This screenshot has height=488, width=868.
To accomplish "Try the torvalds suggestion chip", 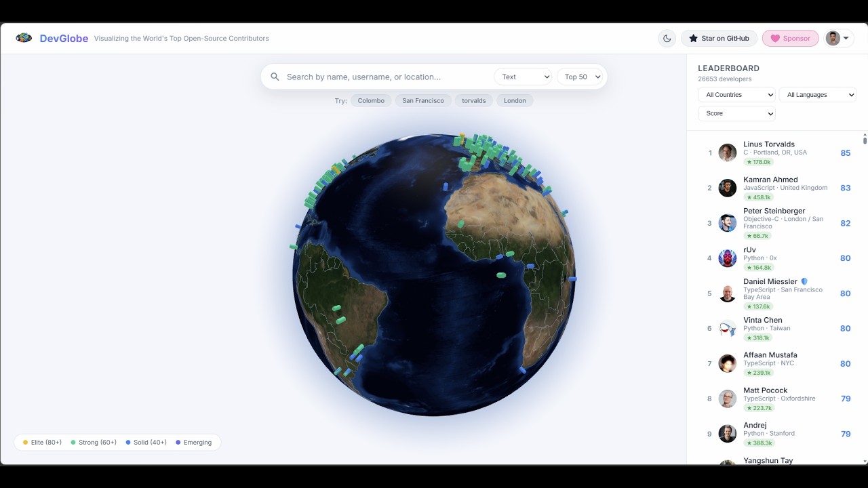I will (474, 100).
